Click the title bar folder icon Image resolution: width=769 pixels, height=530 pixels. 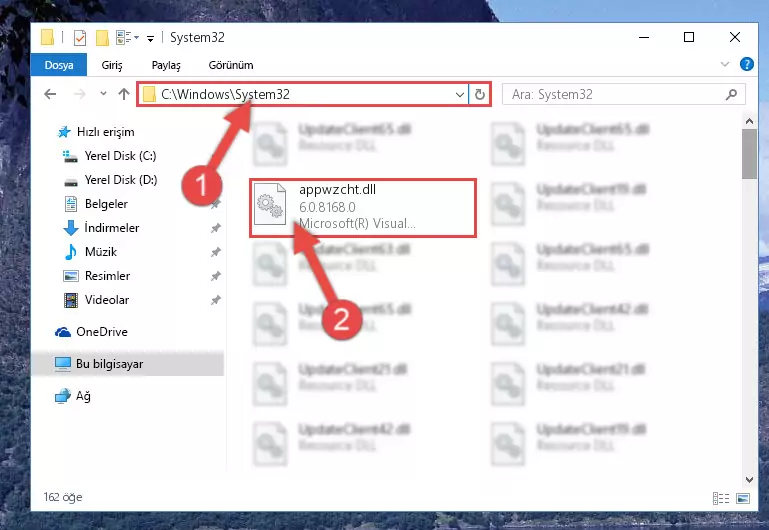[48, 37]
